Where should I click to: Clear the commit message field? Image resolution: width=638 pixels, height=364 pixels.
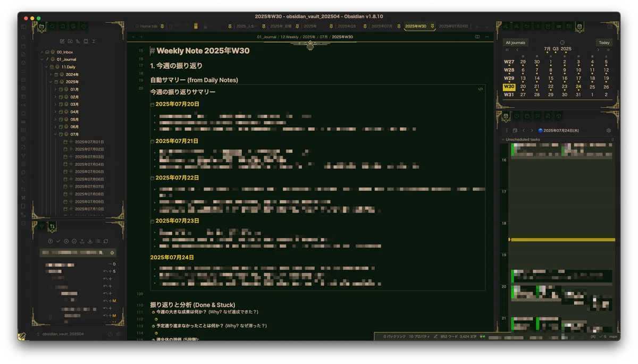[112, 253]
